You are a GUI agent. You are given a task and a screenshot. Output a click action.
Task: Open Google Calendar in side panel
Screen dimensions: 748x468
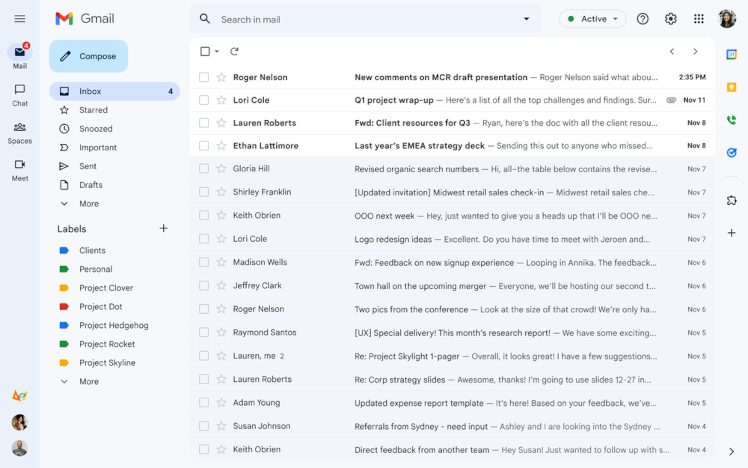731,54
